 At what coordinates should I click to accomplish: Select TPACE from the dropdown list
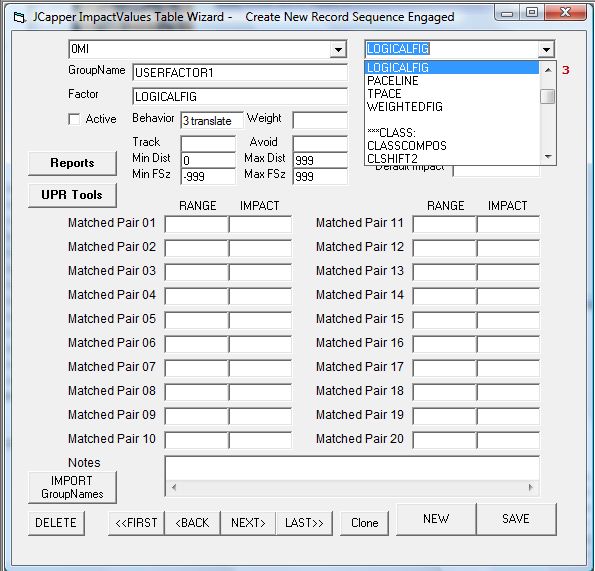click(x=452, y=94)
